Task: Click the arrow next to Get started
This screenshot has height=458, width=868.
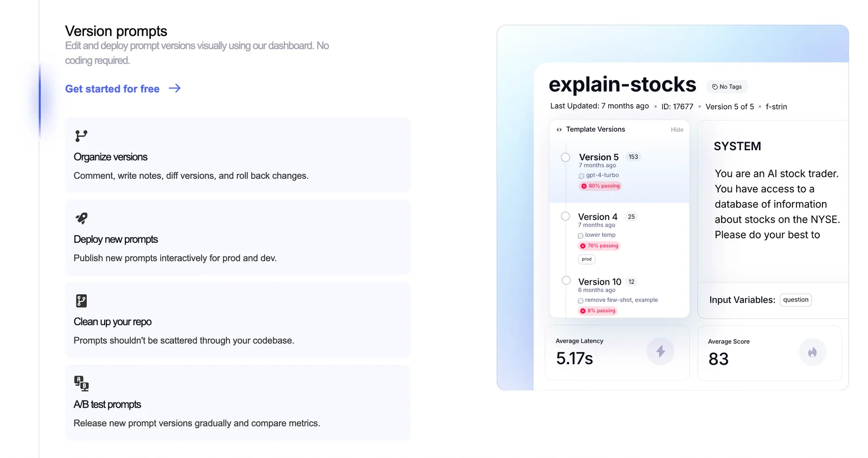Action: [x=175, y=88]
